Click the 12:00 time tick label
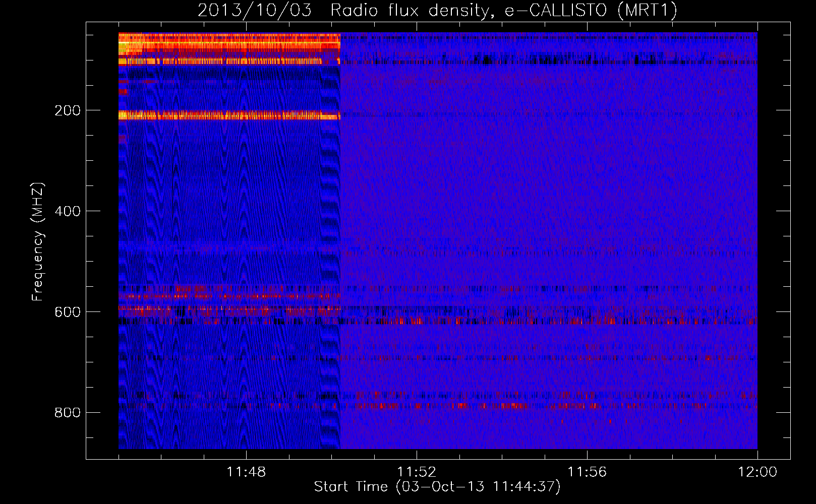The width and height of the screenshot is (816, 504). point(757,472)
